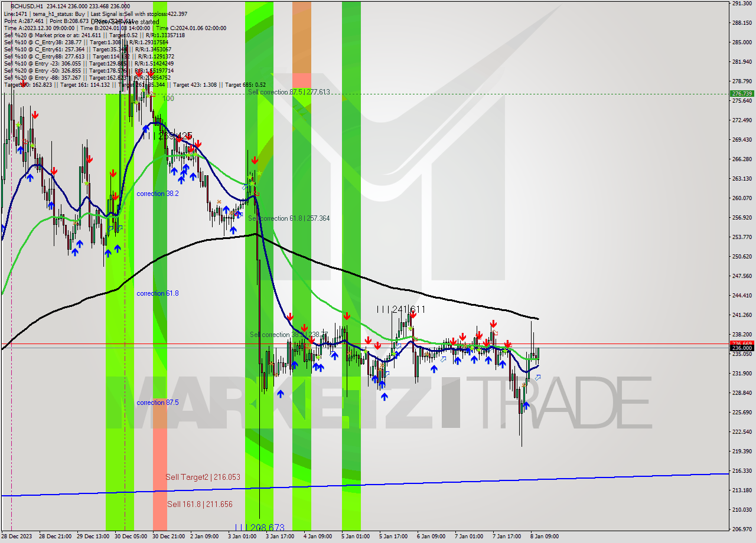Viewport: 756px width, 543px height.
Task: Select the red horizontal line at 236.658
Action: (x=365, y=344)
